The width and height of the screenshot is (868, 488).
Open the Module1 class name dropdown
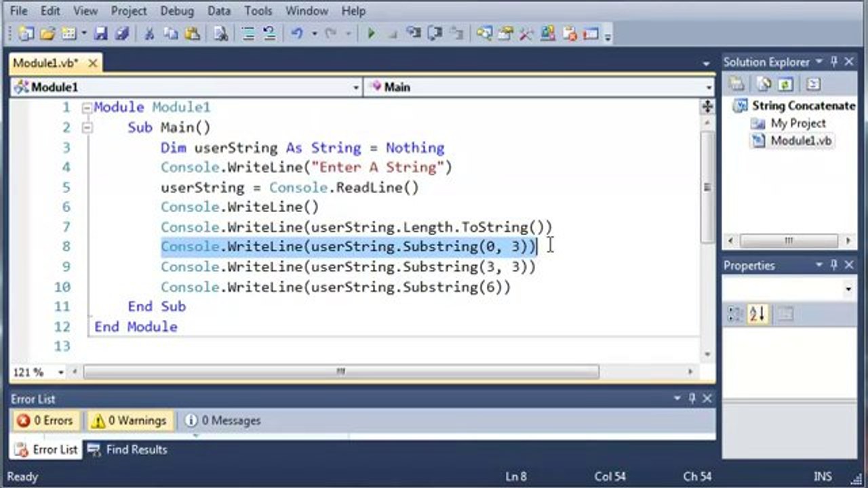click(357, 87)
